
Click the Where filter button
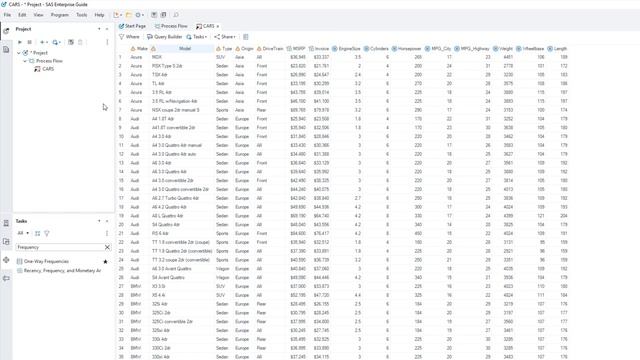click(x=129, y=37)
